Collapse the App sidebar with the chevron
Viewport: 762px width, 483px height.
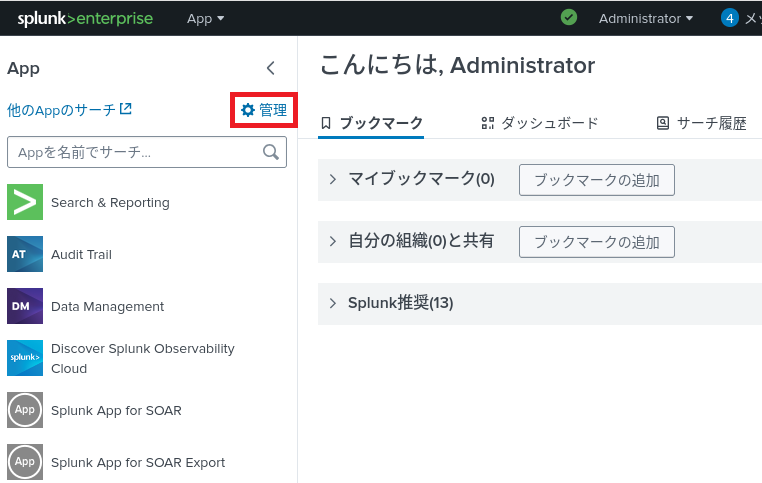(270, 68)
